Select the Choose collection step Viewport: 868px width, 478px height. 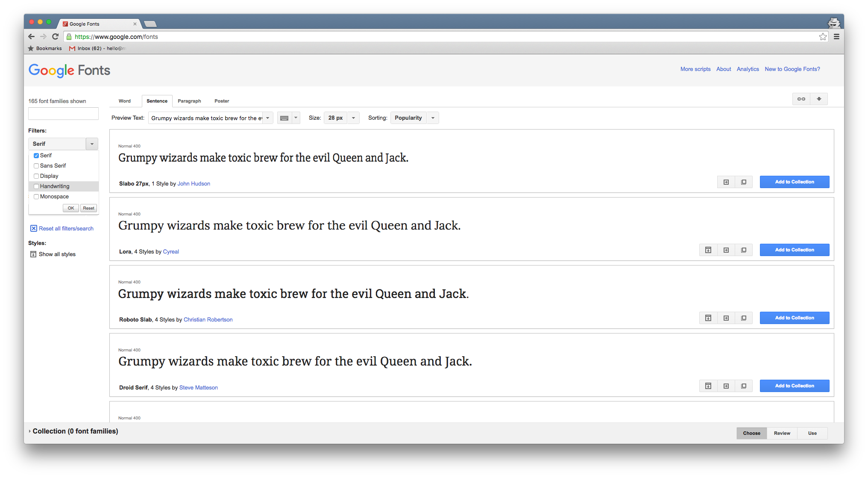pos(752,434)
